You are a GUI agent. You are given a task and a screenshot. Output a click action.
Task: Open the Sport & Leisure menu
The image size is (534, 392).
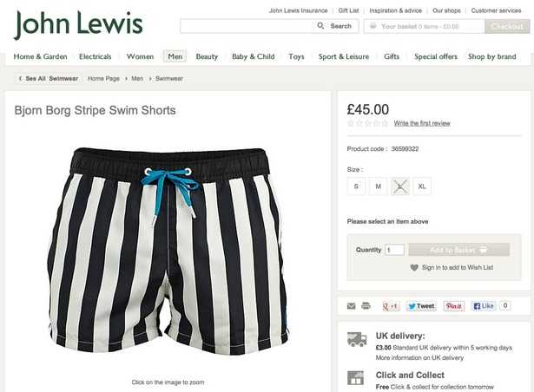pos(344,57)
